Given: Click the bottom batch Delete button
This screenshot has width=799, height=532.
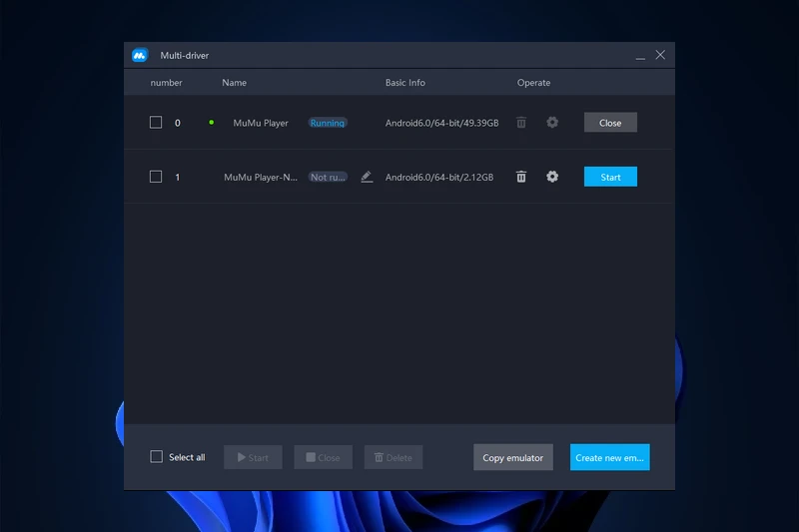Looking at the screenshot, I should pos(393,457).
